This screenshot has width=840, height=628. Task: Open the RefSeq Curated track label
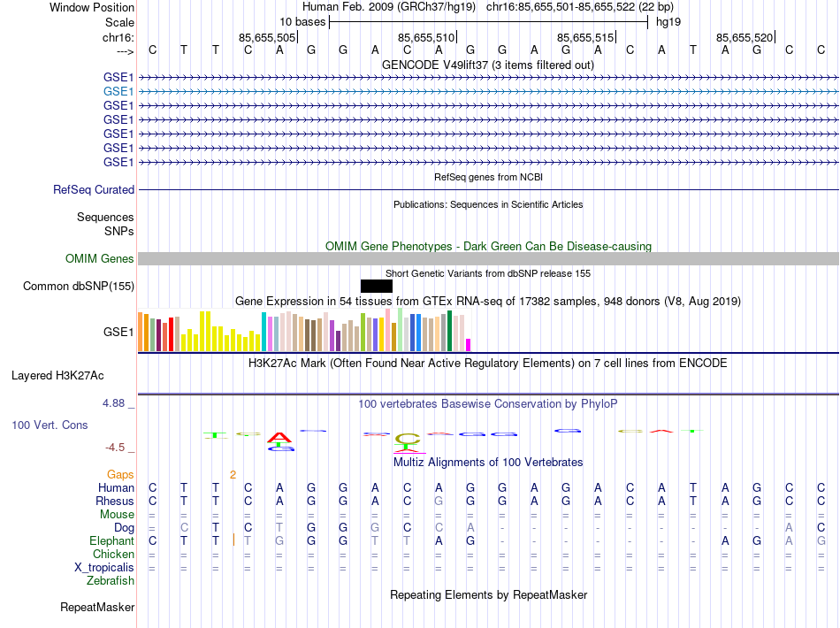94,190
